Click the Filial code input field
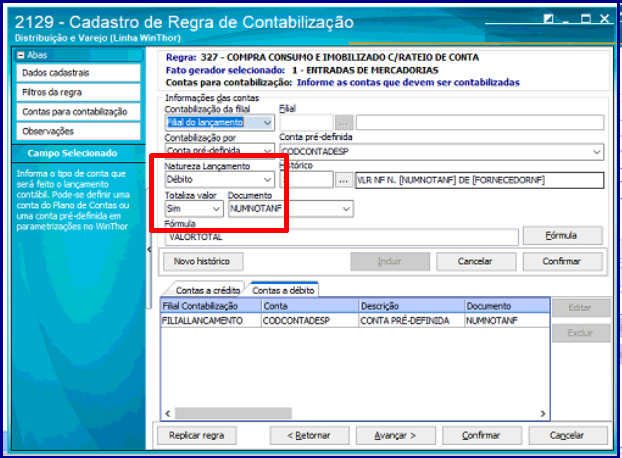The width and height of the screenshot is (622, 458). (306, 123)
